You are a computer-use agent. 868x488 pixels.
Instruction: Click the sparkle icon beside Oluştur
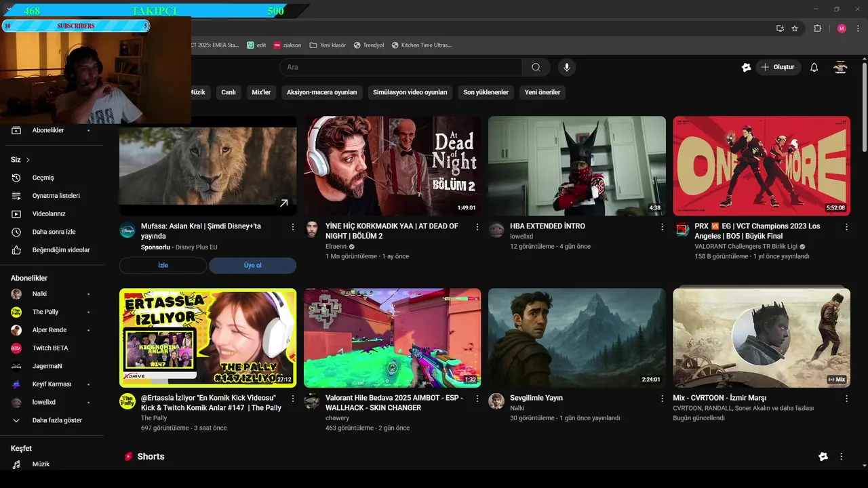[746, 67]
